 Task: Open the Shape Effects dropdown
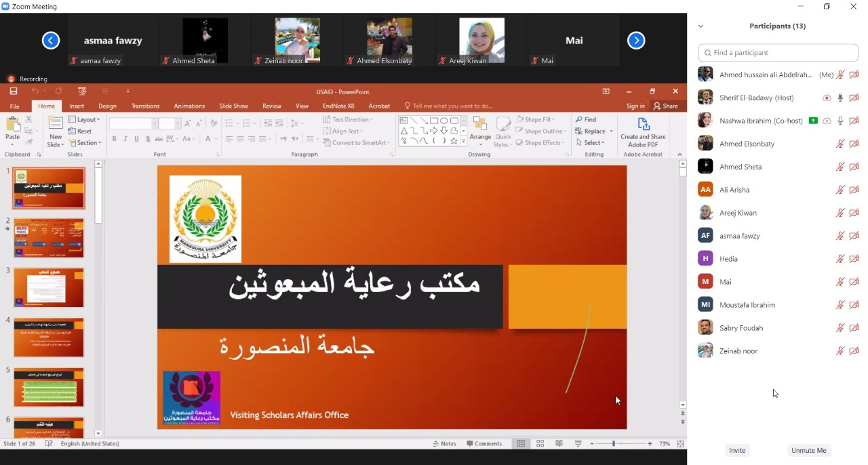(x=541, y=142)
